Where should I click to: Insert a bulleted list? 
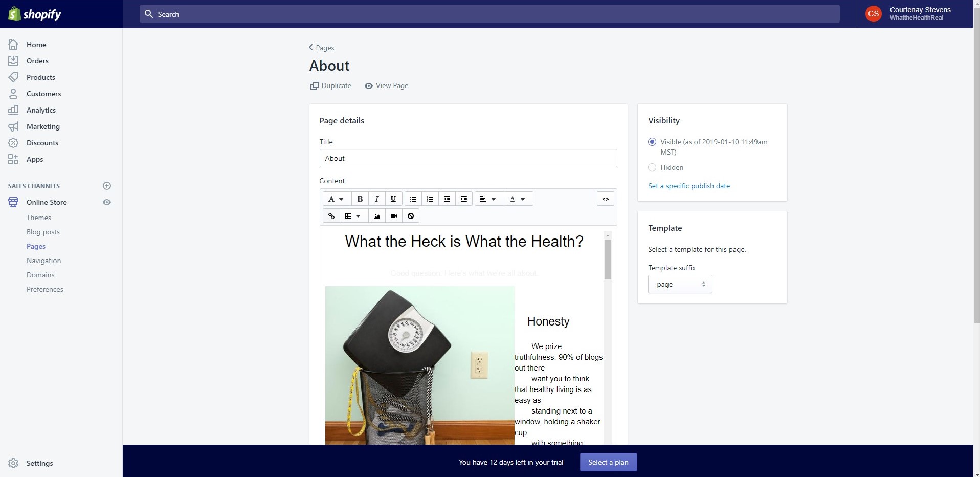click(413, 199)
